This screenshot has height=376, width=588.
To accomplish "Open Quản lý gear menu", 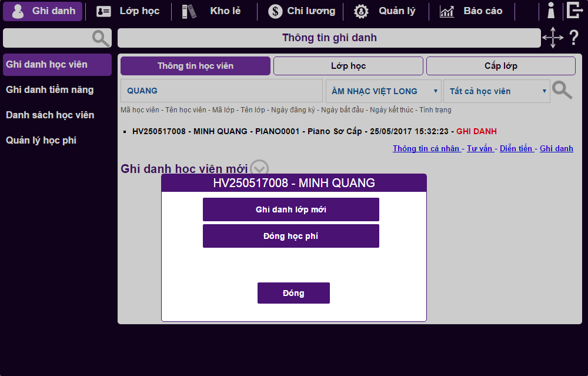I will [x=385, y=11].
